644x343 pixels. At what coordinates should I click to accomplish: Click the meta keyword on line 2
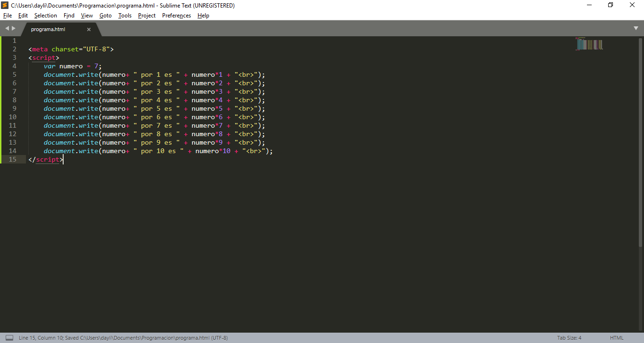[x=40, y=49]
